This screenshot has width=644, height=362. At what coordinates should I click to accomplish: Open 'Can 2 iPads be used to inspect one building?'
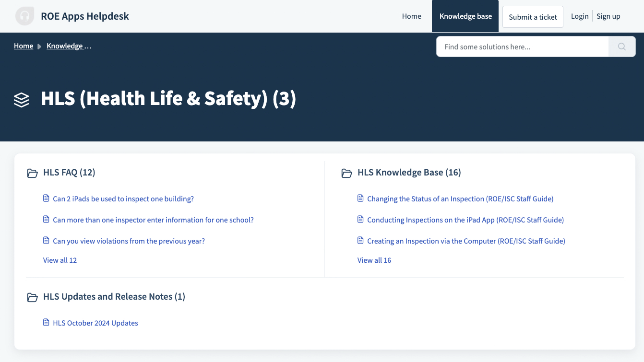click(123, 199)
